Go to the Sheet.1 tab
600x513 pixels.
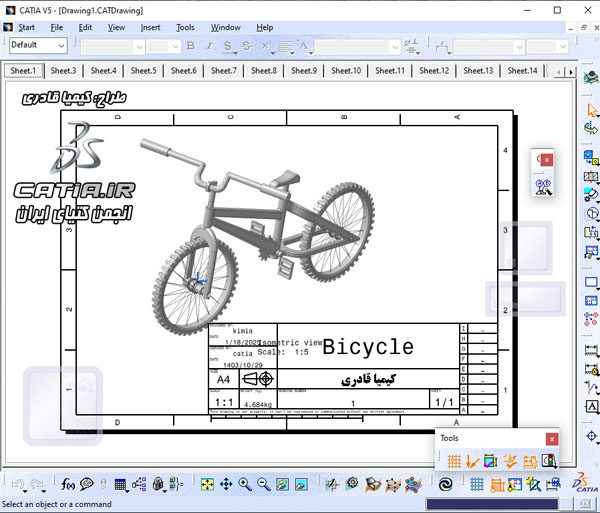(23, 71)
